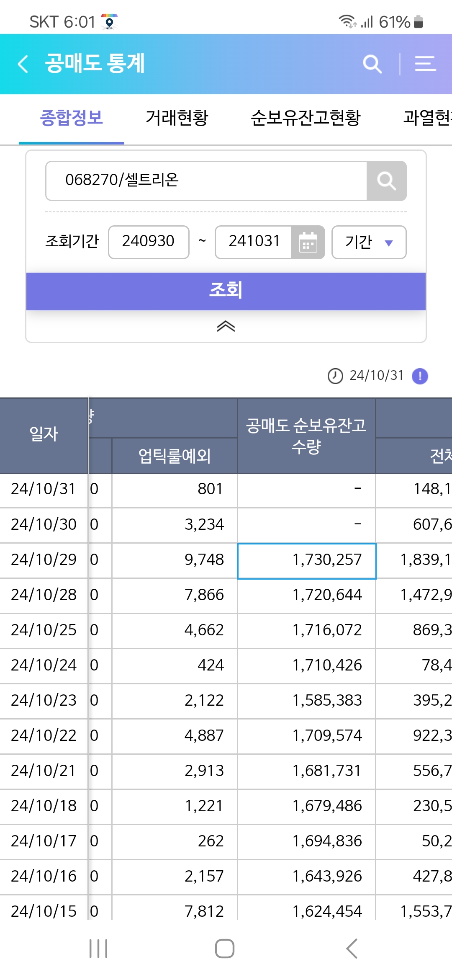
Task: Tap the Android back navigation button
Action: [x=352, y=949]
